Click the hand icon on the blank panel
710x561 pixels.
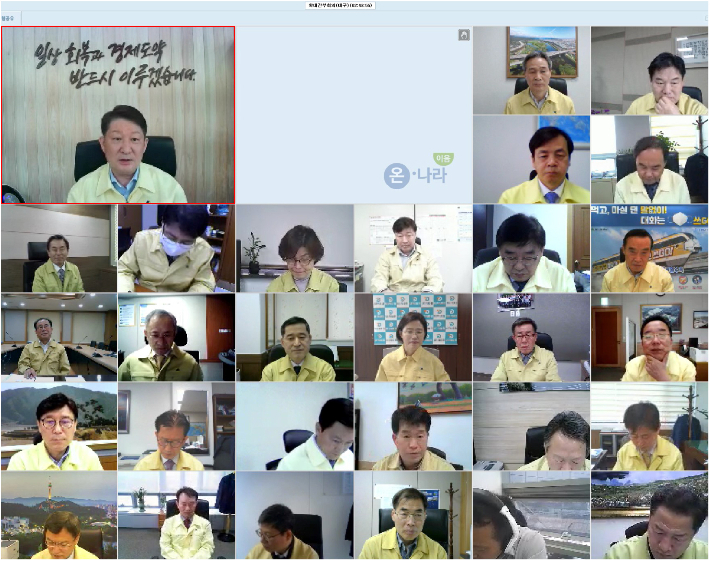[464, 35]
